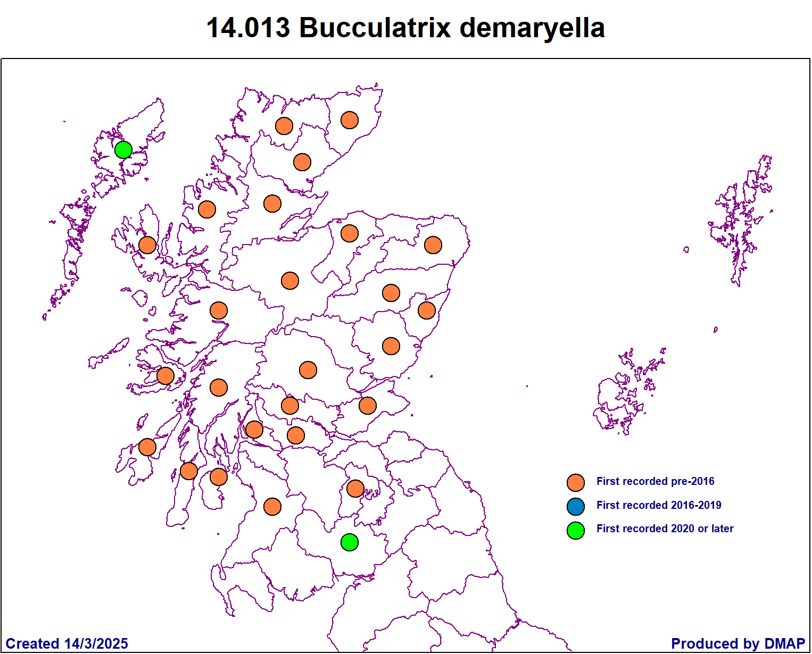Click the Orkney Islands outline
The height and width of the screenshot is (654, 812).
click(x=628, y=391)
